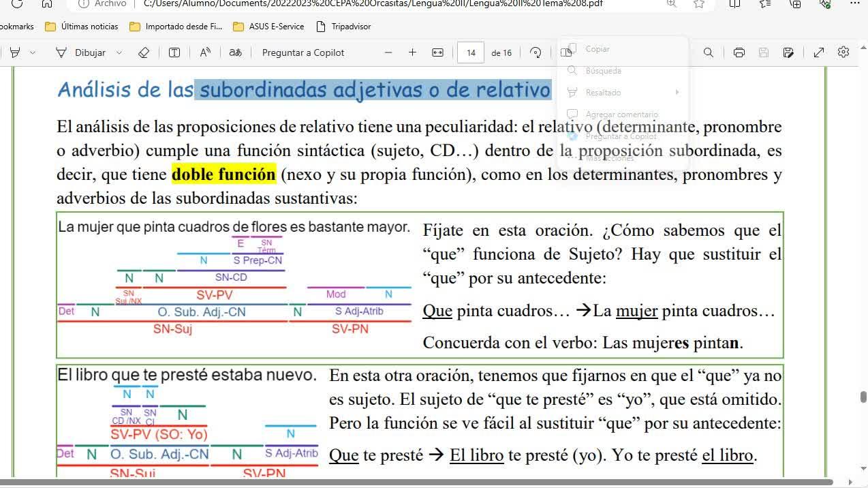Toggle fit to width view
The image size is (868, 488).
pyautogui.click(x=437, y=52)
